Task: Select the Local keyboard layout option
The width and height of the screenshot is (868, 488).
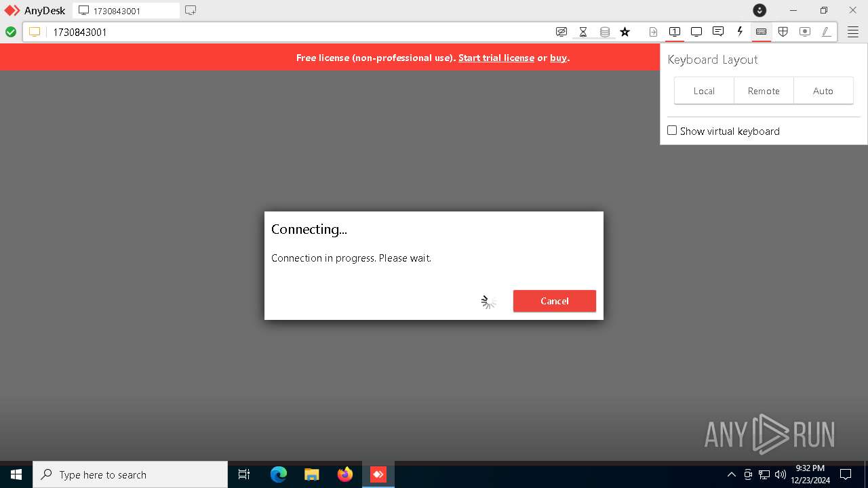Action: pyautogui.click(x=704, y=91)
